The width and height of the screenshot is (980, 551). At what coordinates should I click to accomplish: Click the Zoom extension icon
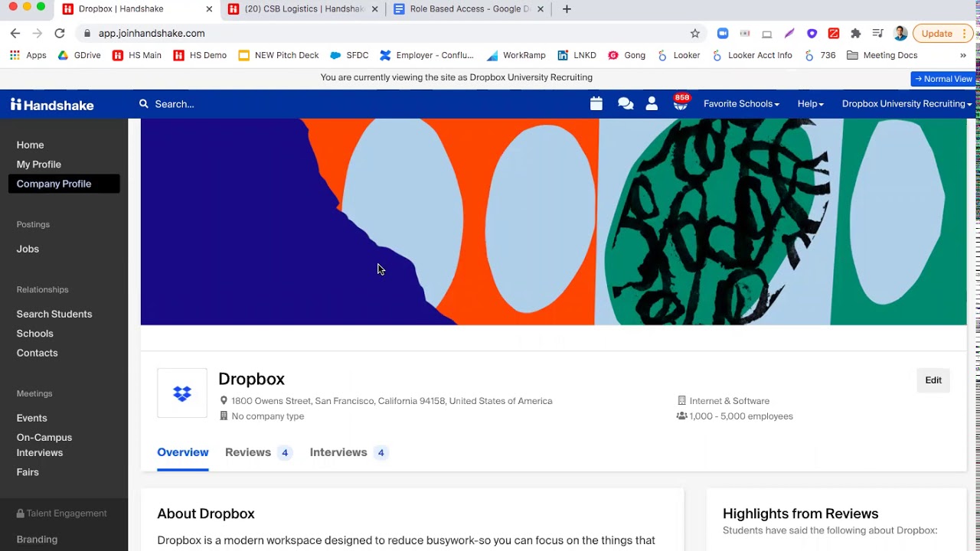[722, 34]
